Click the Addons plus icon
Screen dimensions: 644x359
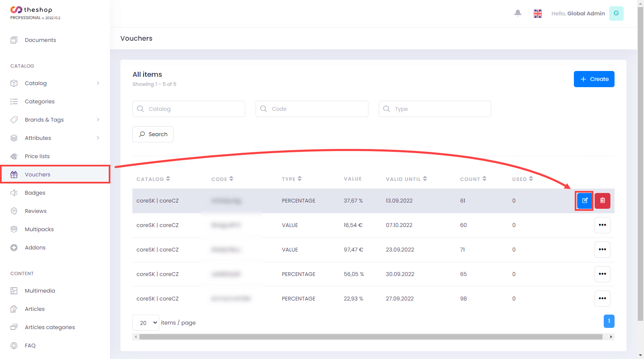(x=14, y=247)
